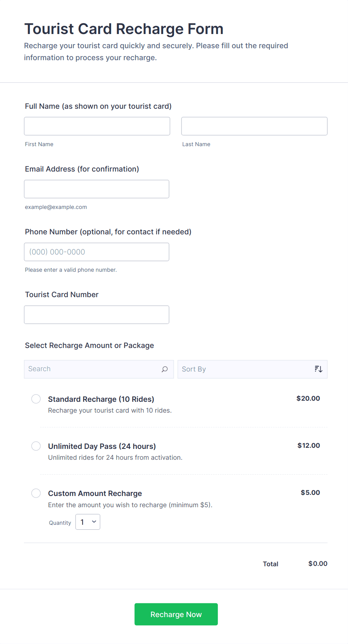Click the Custom Amount Recharge title

(95, 493)
